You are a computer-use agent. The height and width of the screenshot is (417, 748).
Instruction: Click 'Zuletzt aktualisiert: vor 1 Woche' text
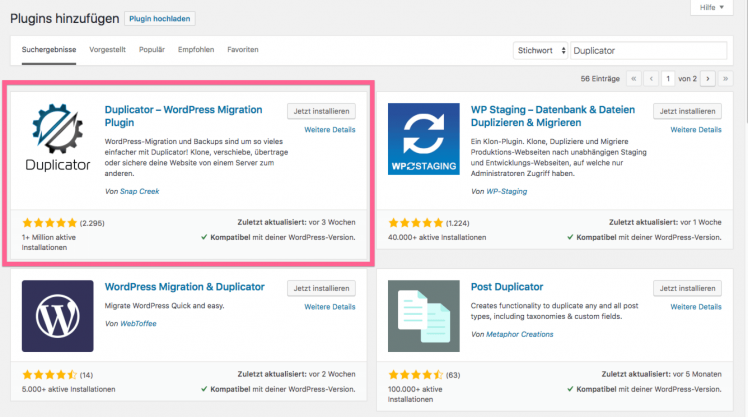point(665,222)
